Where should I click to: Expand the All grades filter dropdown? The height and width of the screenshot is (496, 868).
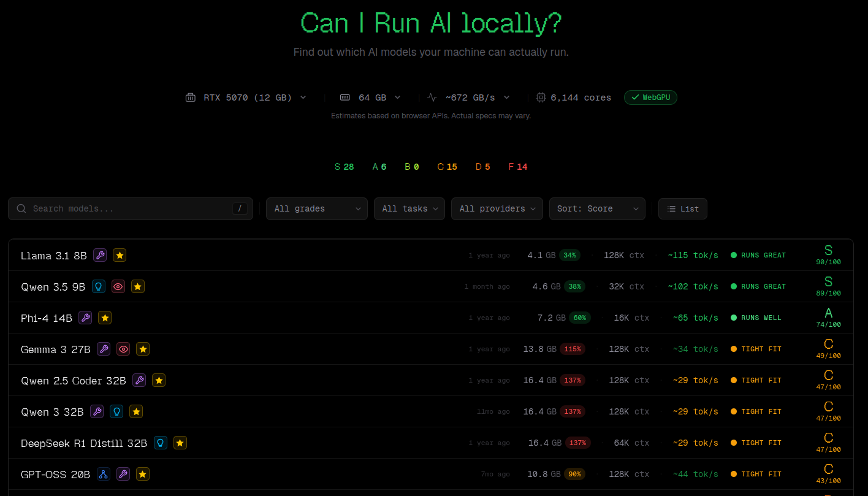click(317, 208)
